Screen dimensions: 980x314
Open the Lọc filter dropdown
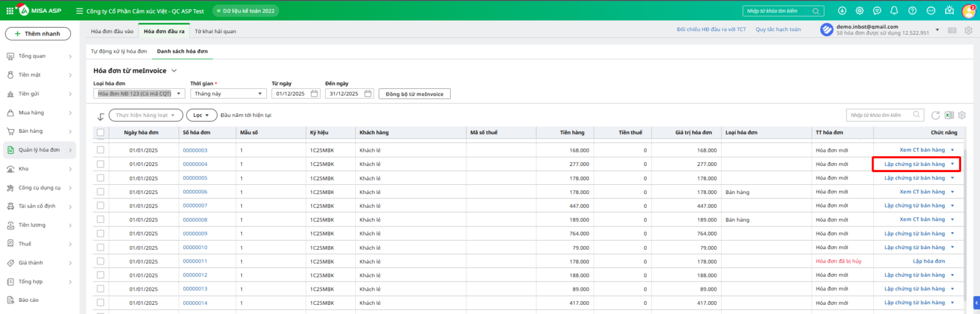pos(201,115)
